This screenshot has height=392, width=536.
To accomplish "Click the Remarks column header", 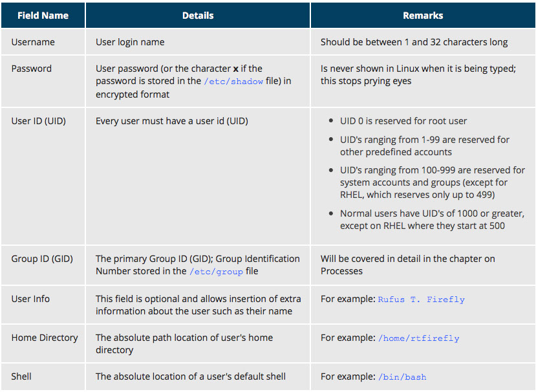I will 422,16.
